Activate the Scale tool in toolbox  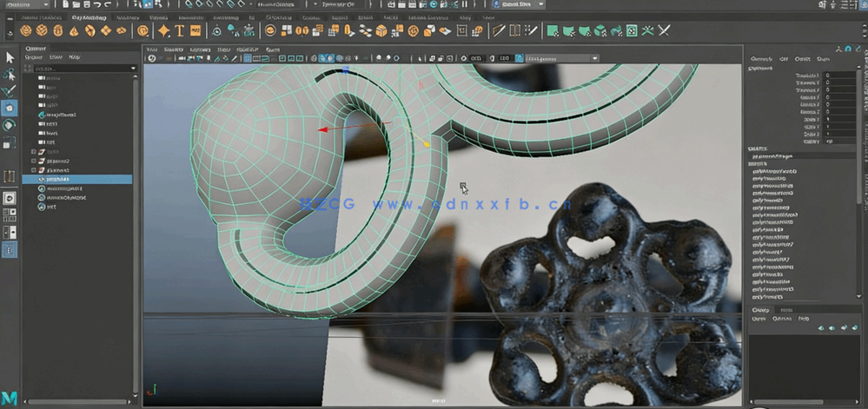pos(10,142)
